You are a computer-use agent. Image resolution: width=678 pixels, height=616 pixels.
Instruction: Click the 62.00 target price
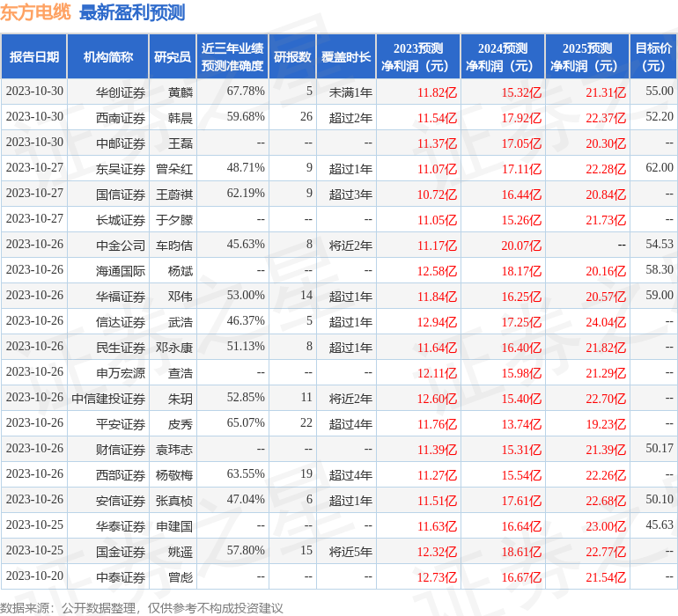[660, 167]
